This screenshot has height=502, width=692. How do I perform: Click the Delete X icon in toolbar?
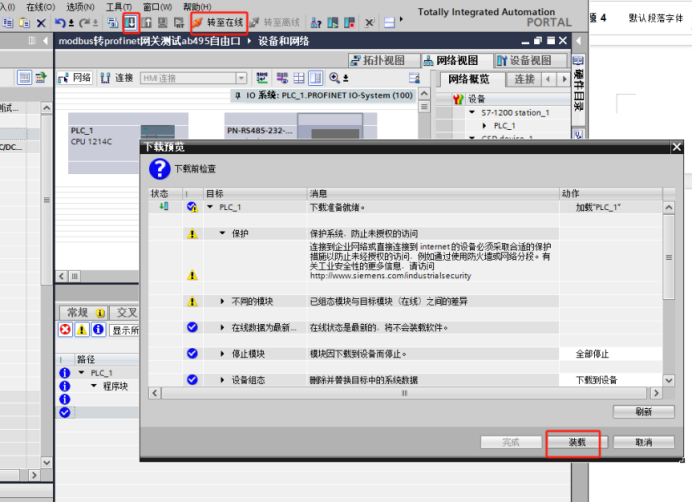point(41,23)
